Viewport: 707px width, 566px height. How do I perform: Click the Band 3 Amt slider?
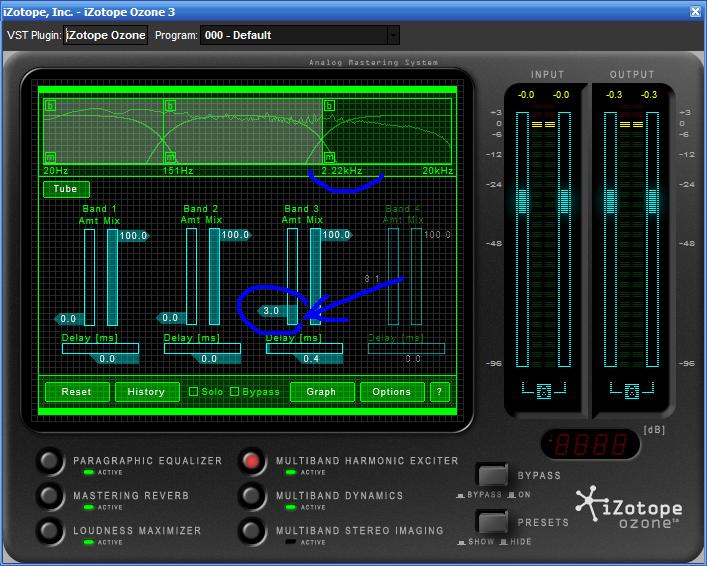pyautogui.click(x=293, y=276)
